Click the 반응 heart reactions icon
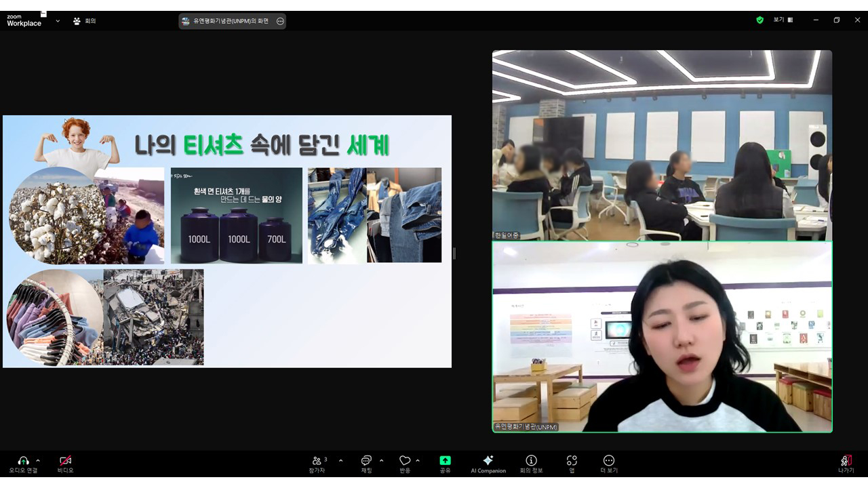Viewport: 868px width, 488px height. [x=405, y=461]
